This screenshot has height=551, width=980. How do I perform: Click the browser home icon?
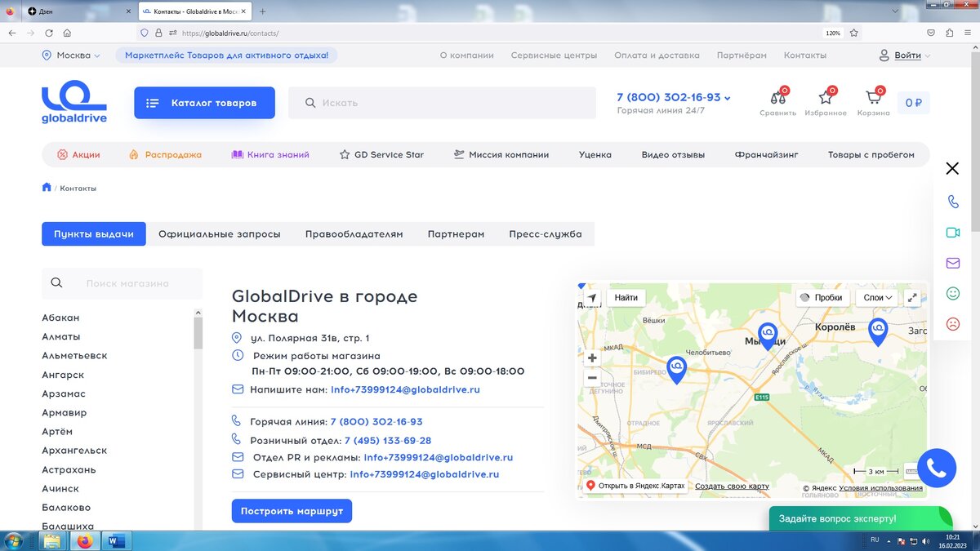click(67, 33)
